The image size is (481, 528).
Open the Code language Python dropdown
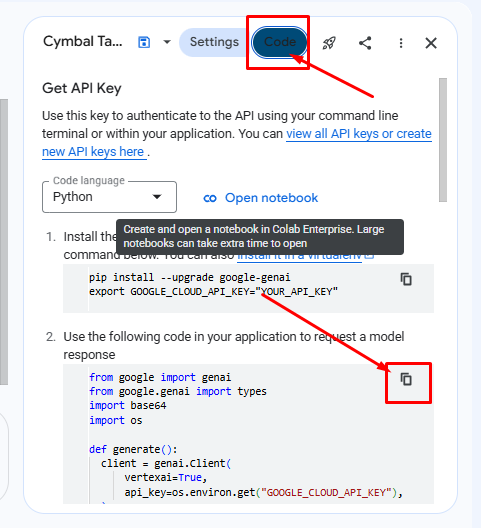(x=109, y=197)
